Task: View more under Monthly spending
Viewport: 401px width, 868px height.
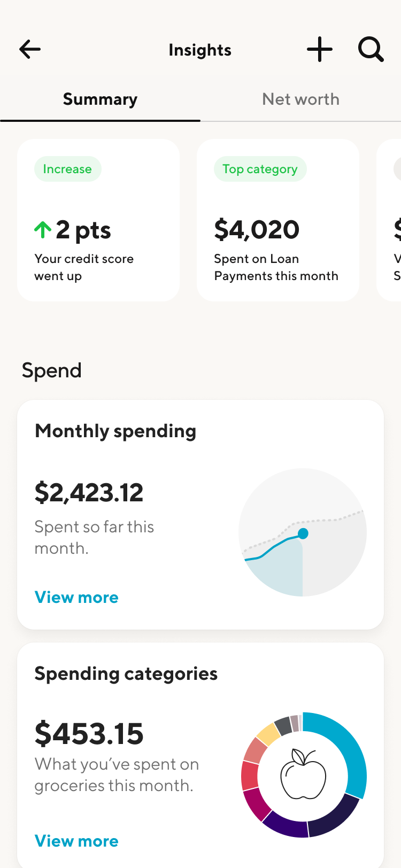Action: coord(76,597)
